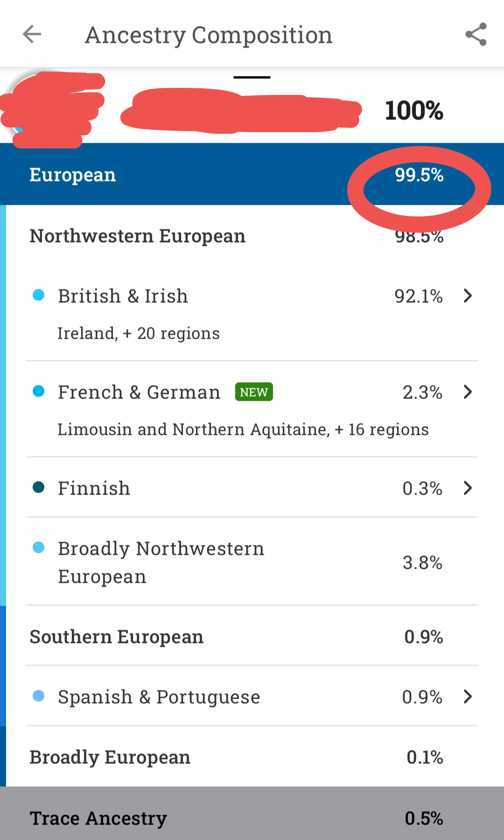Tap the Finnish dark teal dot
This screenshot has height=840, width=504.
39,488
